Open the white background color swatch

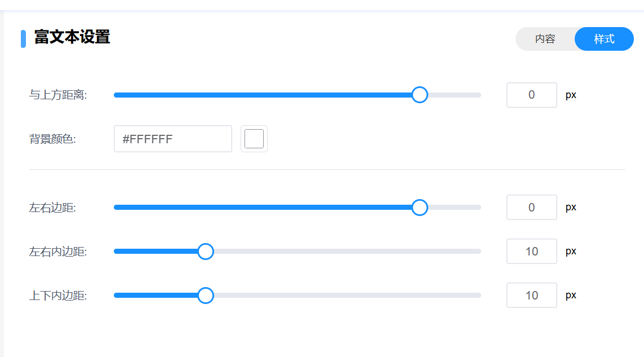pyautogui.click(x=254, y=139)
